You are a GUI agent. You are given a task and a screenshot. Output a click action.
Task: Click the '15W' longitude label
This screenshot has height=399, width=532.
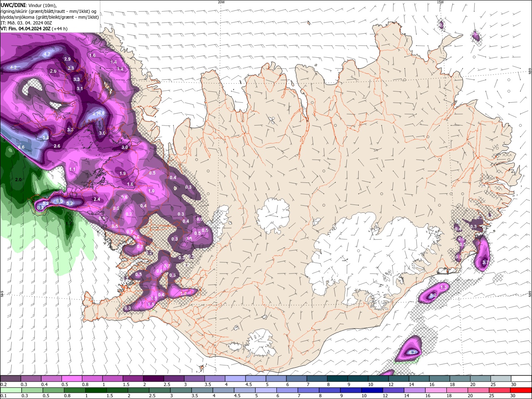[440, 2]
